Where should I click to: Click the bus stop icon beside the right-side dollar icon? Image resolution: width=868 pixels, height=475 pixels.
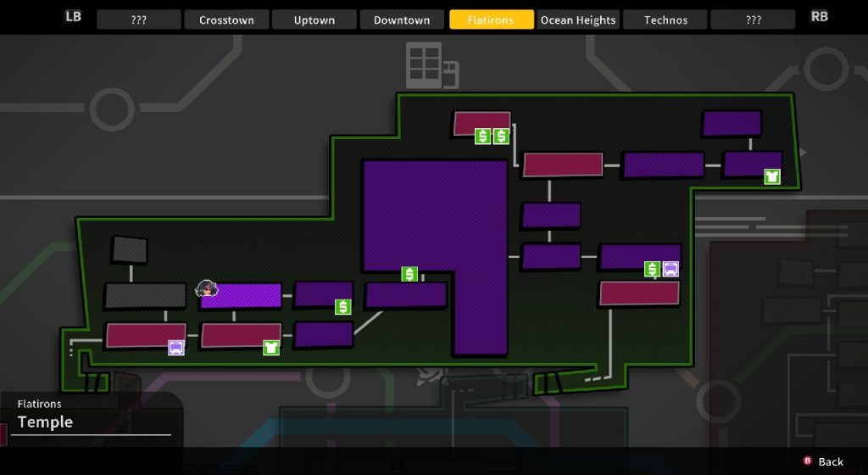[670, 269]
